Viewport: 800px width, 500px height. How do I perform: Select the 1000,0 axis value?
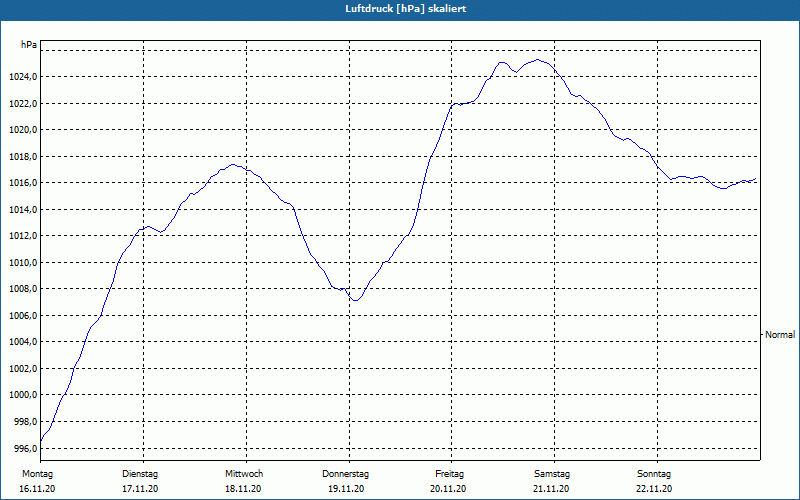(x=23, y=395)
